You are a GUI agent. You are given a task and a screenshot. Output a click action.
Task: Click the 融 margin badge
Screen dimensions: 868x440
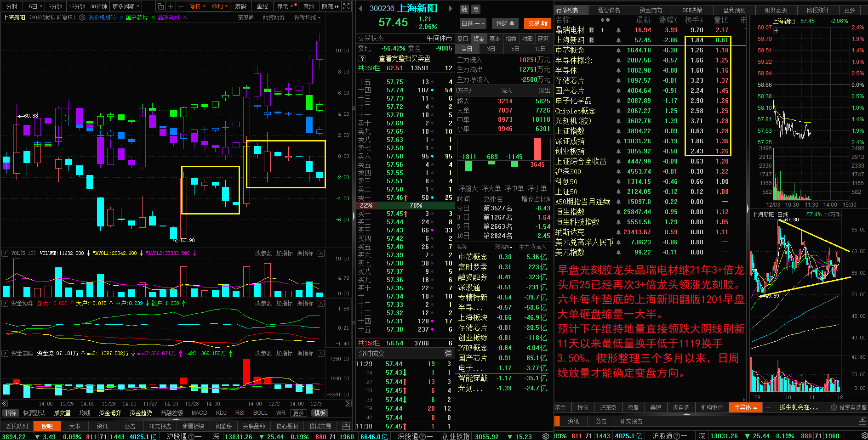[x=464, y=9]
